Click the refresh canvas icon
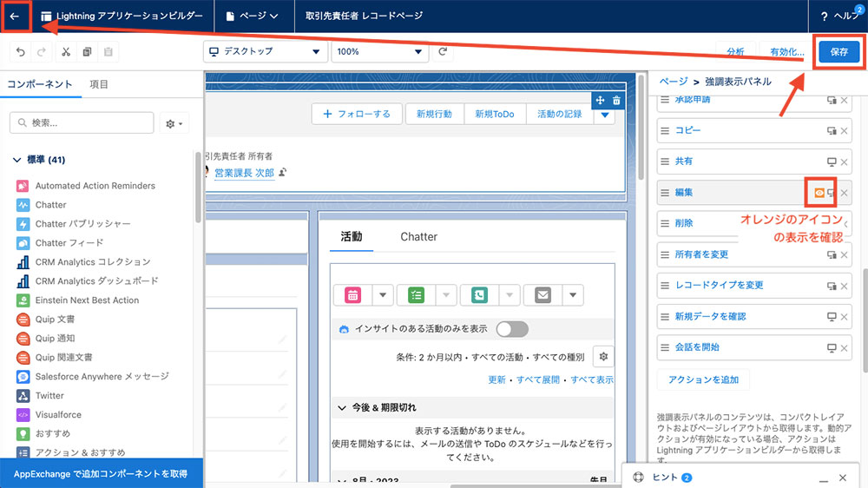This screenshot has height=488, width=868. pos(443,51)
